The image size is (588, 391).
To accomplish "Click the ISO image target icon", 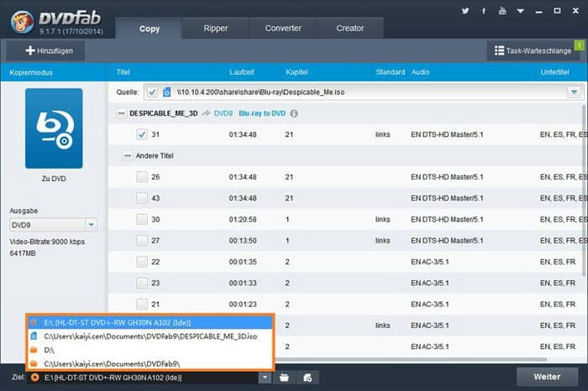I will click(x=307, y=378).
